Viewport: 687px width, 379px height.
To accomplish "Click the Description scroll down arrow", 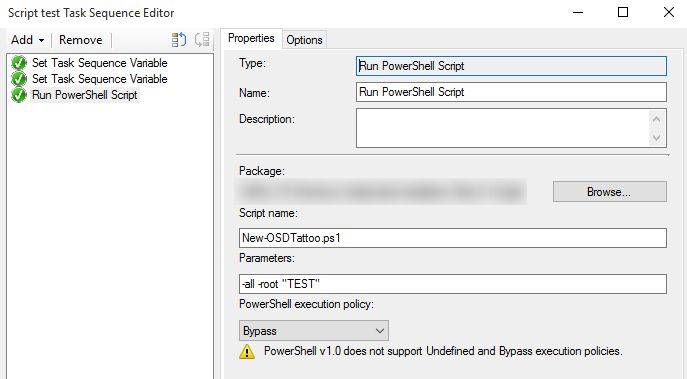I will coord(656,138).
